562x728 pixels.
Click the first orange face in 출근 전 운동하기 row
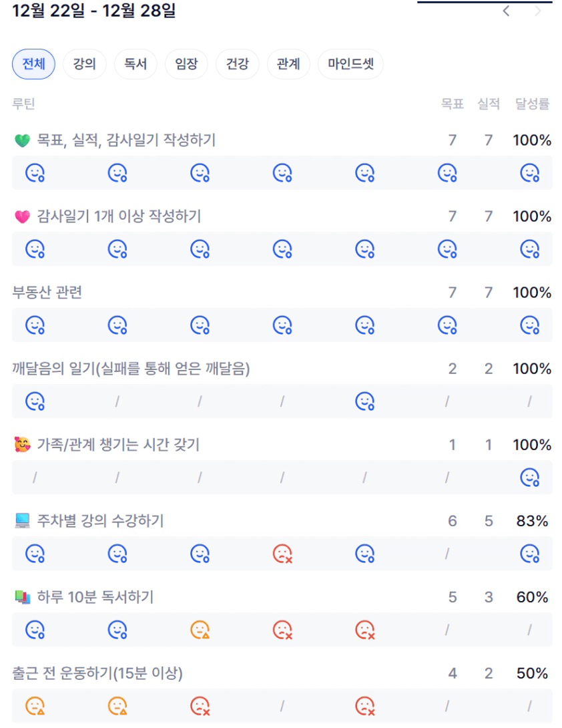tap(35, 706)
